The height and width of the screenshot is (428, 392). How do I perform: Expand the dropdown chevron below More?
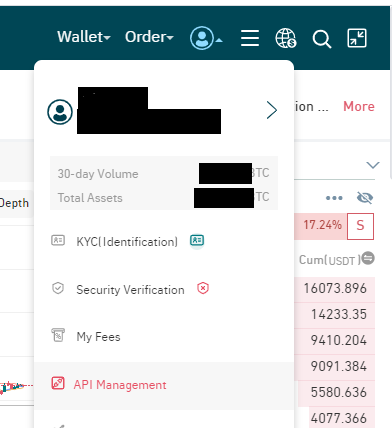373,165
